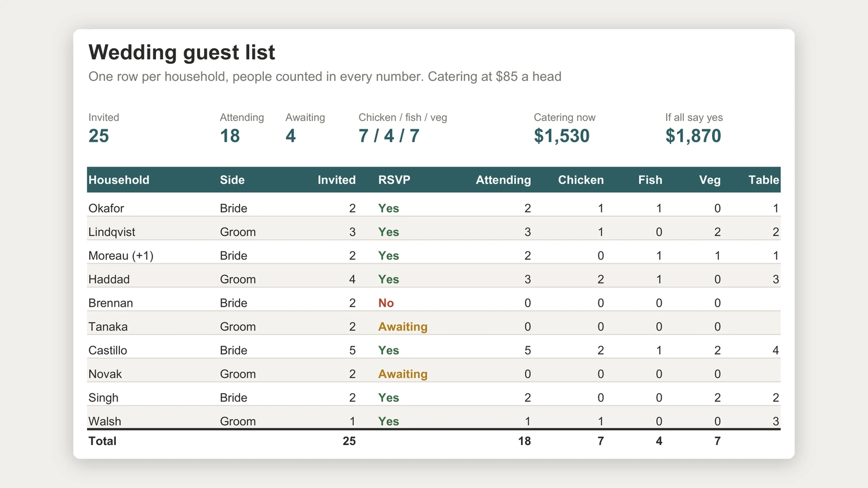Click the '$1,530' Catering now value

pos(562,136)
